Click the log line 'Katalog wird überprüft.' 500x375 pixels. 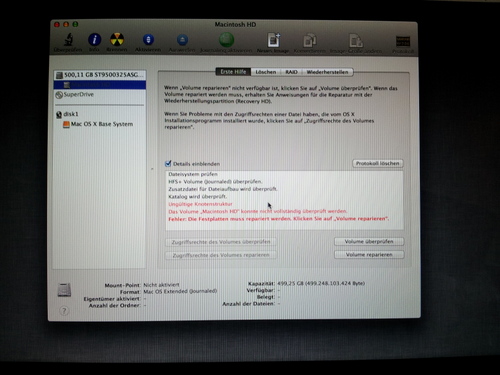coord(198,196)
